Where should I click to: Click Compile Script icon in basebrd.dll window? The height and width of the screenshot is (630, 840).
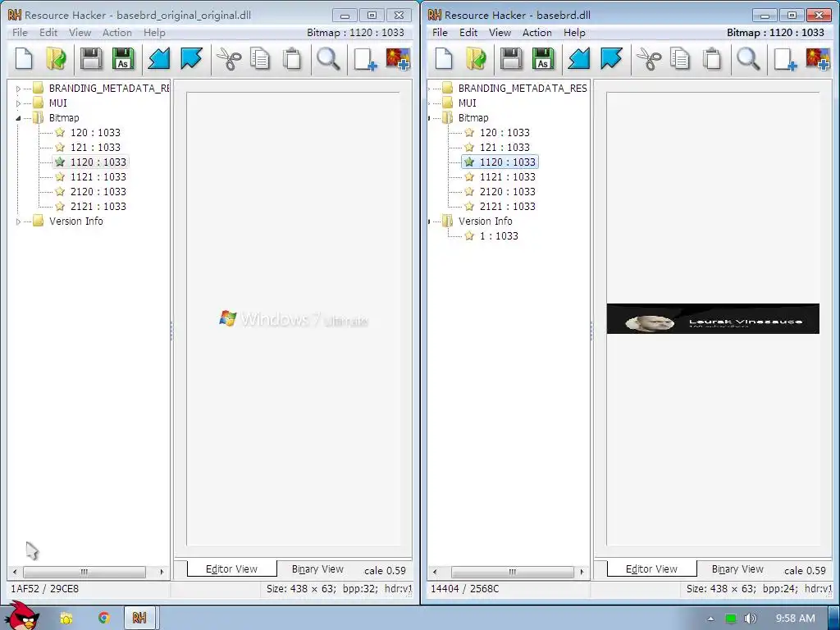[x=578, y=58]
